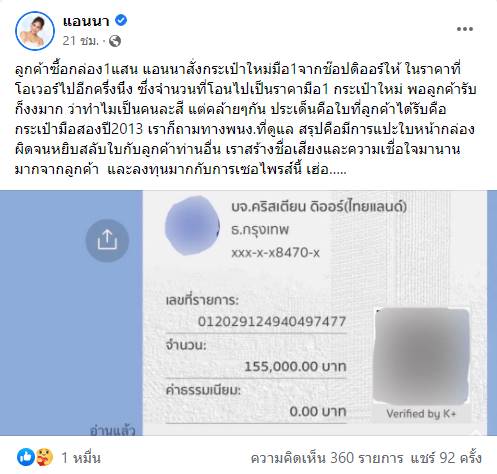
Task: Open the แชร์ 92 ครั้ง shares list
Action: (x=446, y=458)
